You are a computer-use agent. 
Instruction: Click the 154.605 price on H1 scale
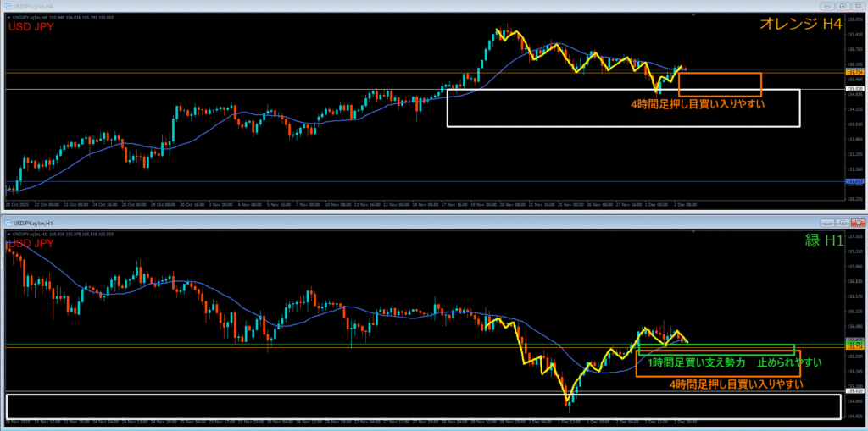(854, 416)
